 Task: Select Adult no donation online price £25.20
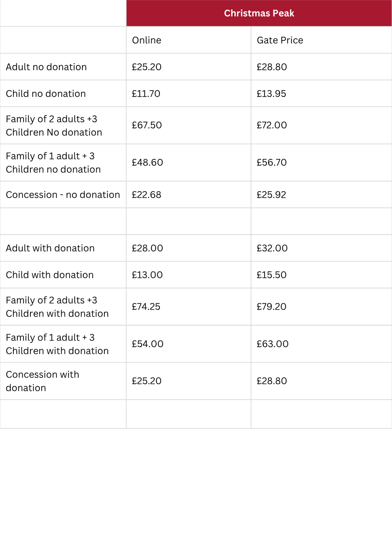coord(147,67)
